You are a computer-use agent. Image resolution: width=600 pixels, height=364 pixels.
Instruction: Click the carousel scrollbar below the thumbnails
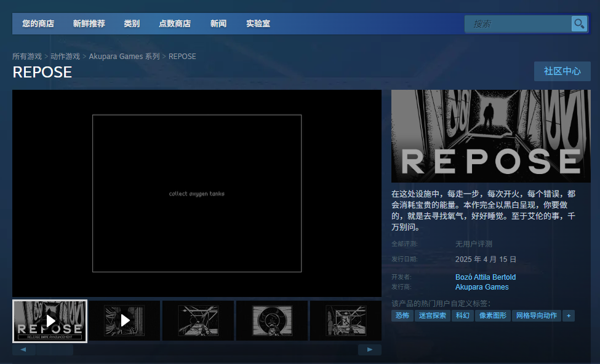[x=55, y=349]
